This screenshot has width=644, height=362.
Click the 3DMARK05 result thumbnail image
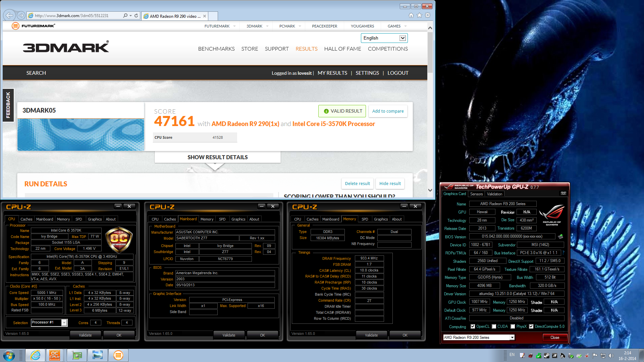[81, 134]
